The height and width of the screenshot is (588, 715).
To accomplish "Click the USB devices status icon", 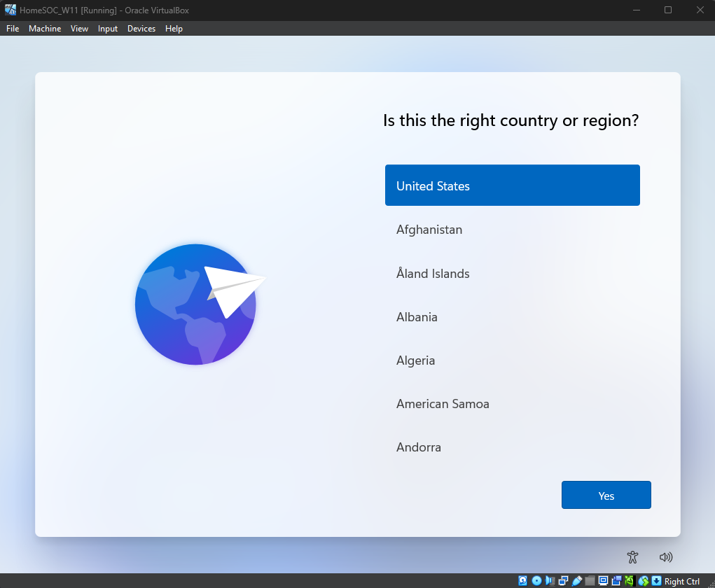I will [576, 581].
